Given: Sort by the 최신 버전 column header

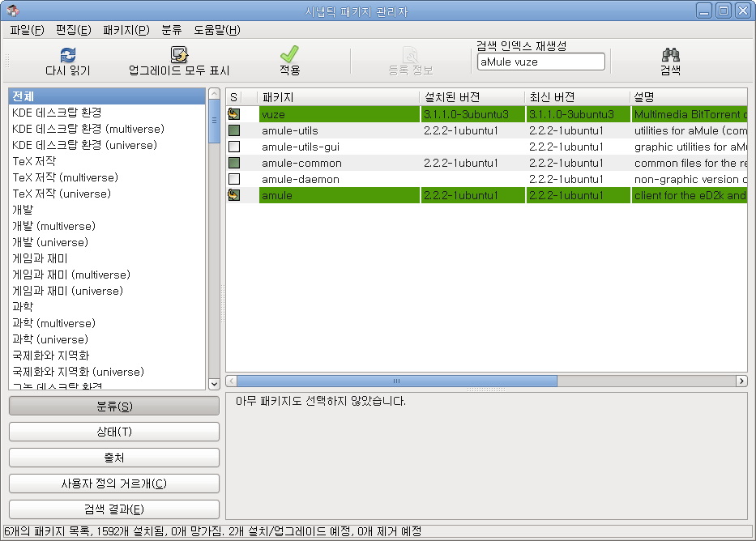Looking at the screenshot, I should tap(577, 97).
